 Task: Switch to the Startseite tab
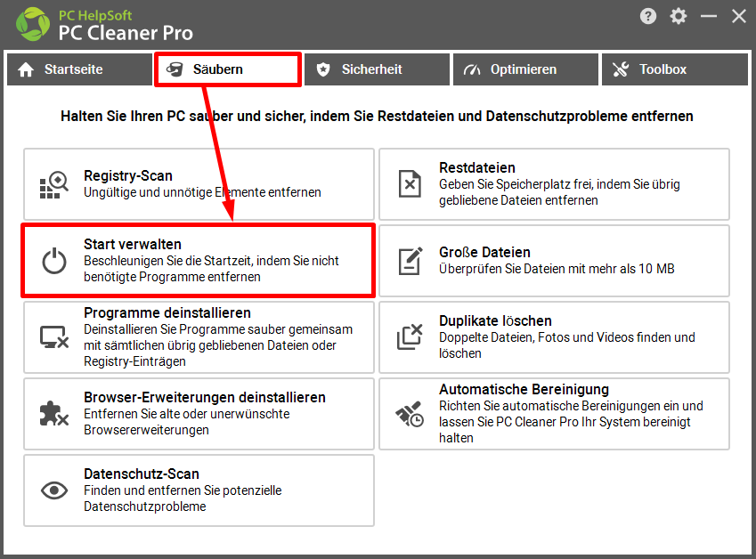click(x=79, y=69)
